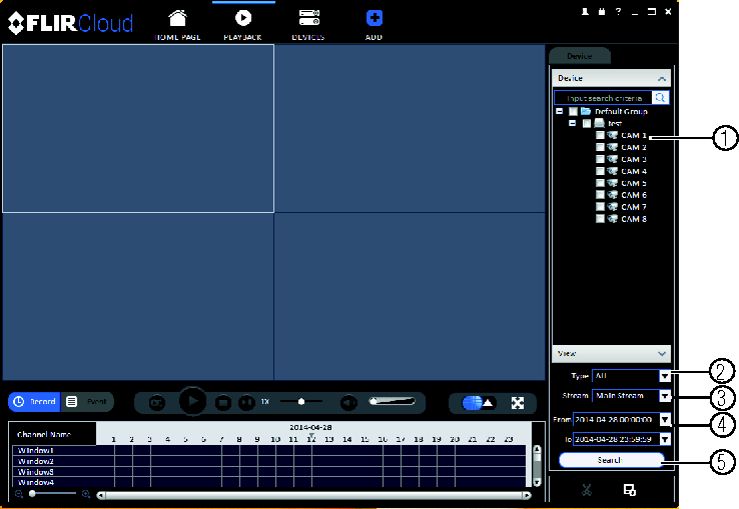
Task: Click the fullscreen icon
Action: point(517,403)
